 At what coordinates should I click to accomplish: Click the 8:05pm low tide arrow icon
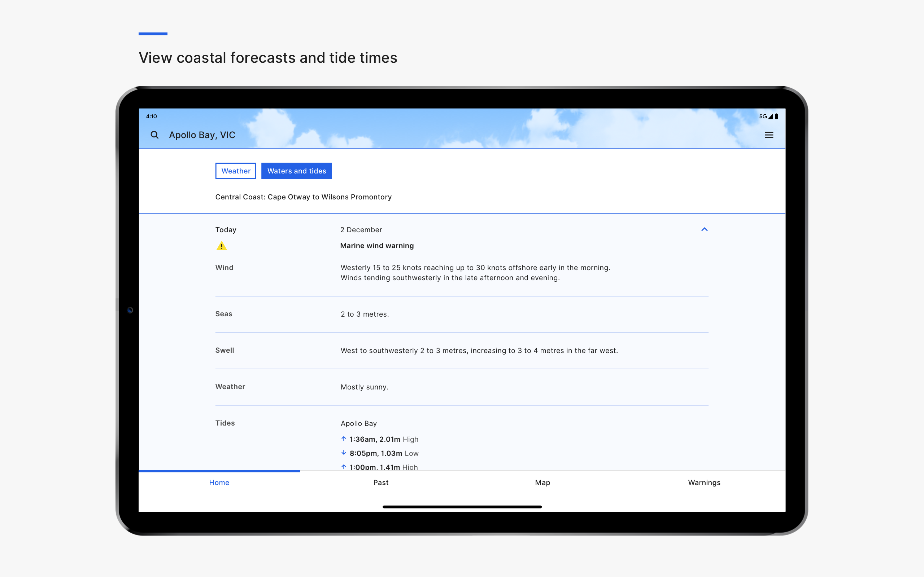pyautogui.click(x=344, y=453)
